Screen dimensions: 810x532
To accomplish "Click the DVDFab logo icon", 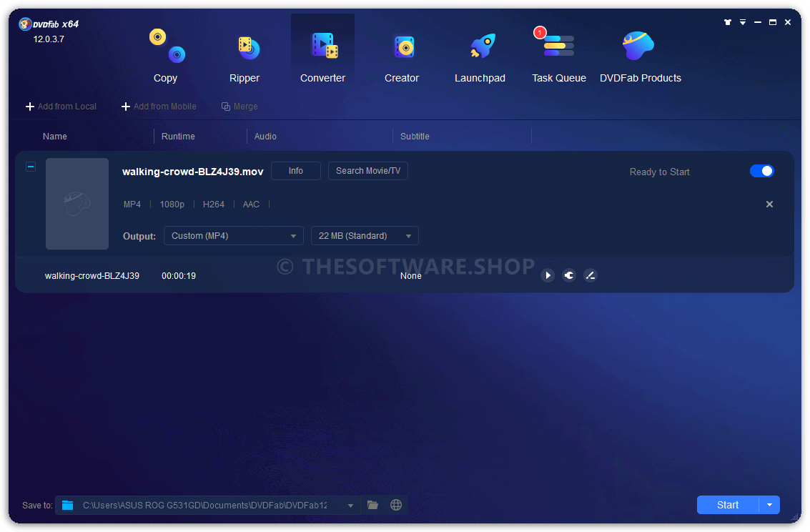I will (25, 24).
